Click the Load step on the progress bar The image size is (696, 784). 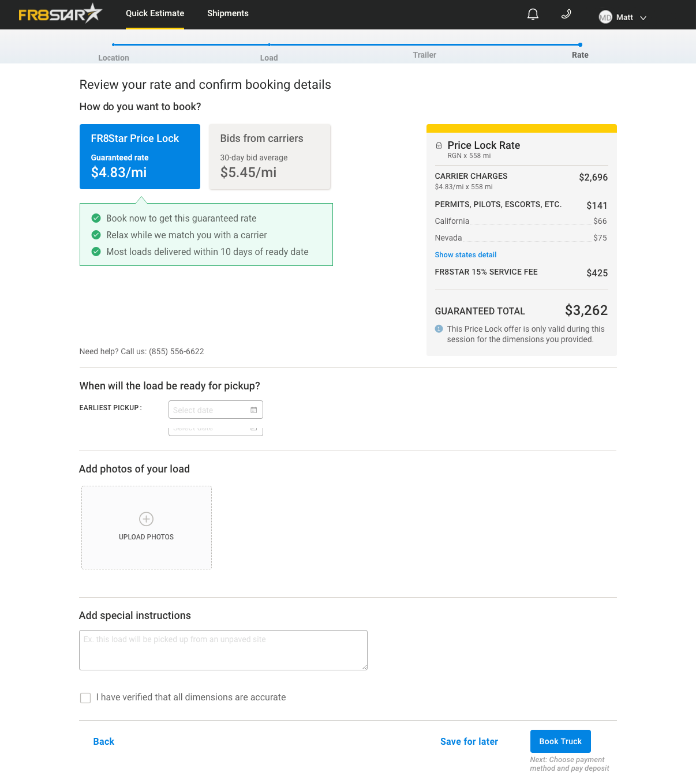point(269,51)
